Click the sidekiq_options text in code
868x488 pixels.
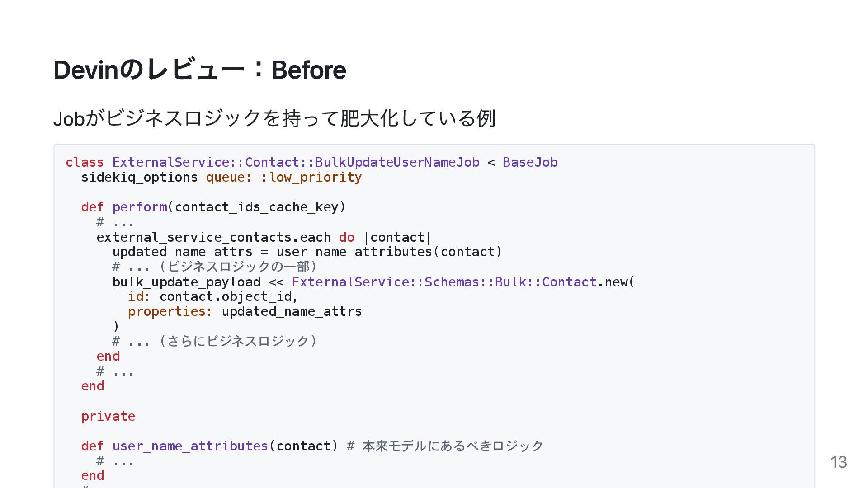tap(139, 177)
